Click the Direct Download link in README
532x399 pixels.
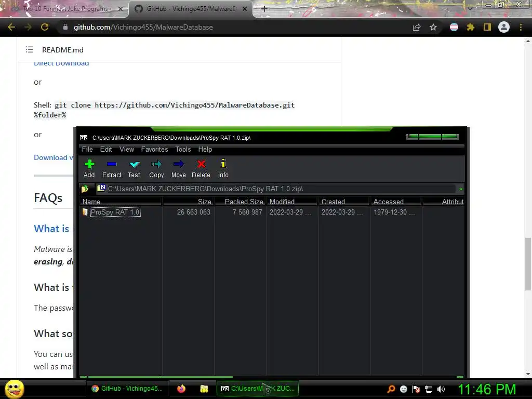61,63
